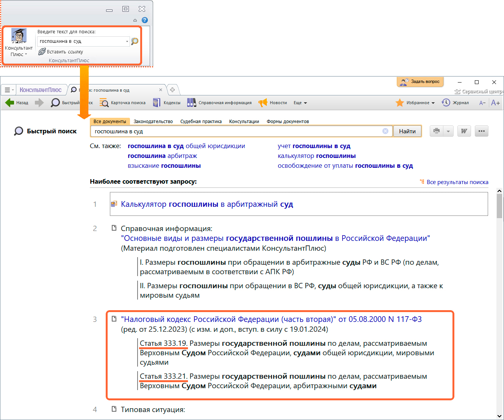Image resolution: width=504 pixels, height=420 pixels.
Task: Open Калькулятор госпошлины в арбитражный суд result
Action: point(207,204)
